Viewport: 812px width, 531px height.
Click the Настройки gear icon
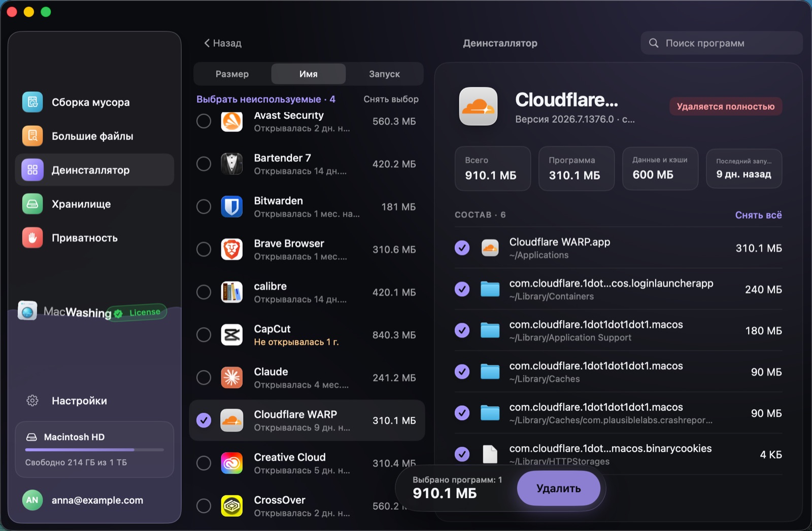coord(32,401)
